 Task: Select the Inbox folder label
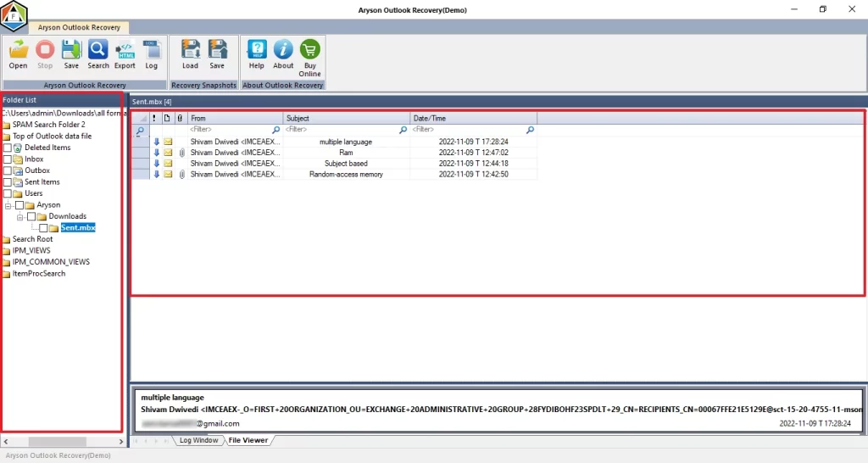[x=34, y=159]
